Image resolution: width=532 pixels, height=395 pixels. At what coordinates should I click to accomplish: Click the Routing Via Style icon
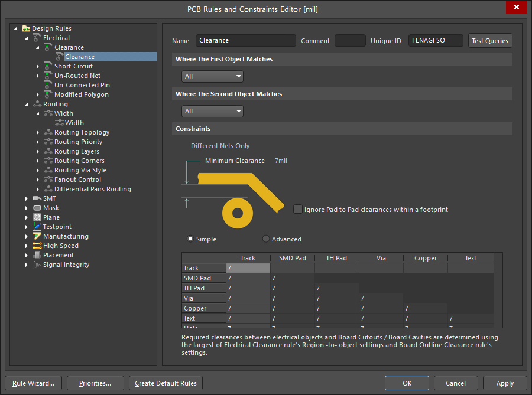pyautogui.click(x=48, y=170)
